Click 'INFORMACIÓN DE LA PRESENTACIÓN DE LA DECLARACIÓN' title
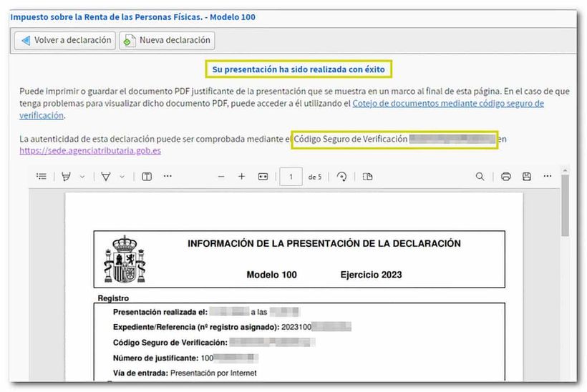The width and height of the screenshot is (587, 392). click(x=324, y=243)
